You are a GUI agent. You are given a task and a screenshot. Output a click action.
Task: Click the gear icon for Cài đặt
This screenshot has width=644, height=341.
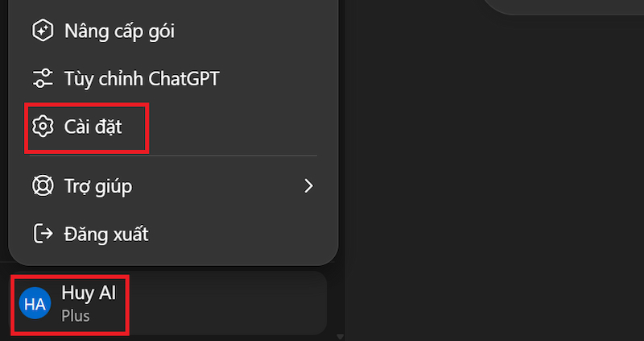pyautogui.click(x=43, y=127)
